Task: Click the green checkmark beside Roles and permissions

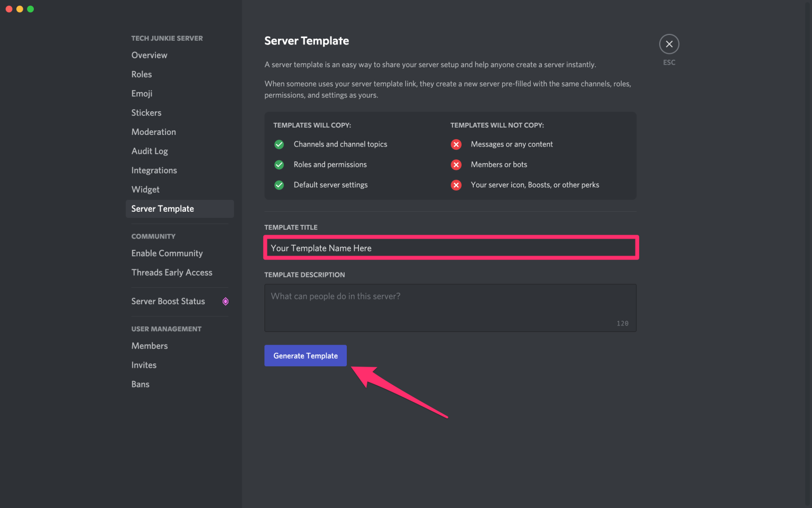Action: (279, 165)
